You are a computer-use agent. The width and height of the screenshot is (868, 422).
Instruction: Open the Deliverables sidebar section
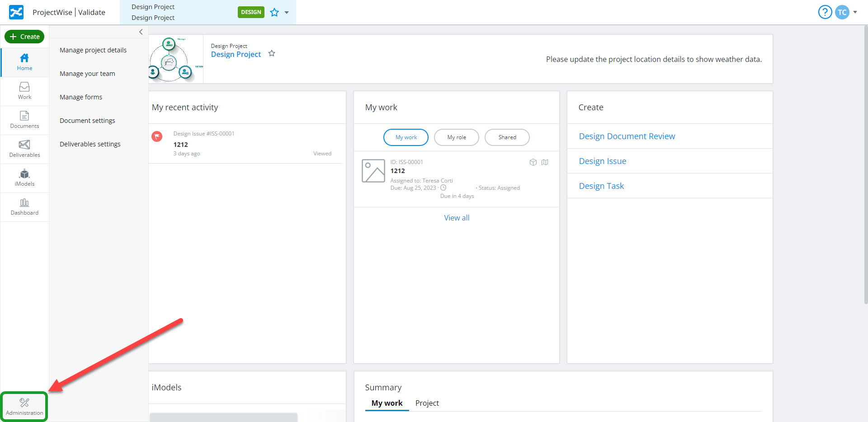[x=25, y=149]
